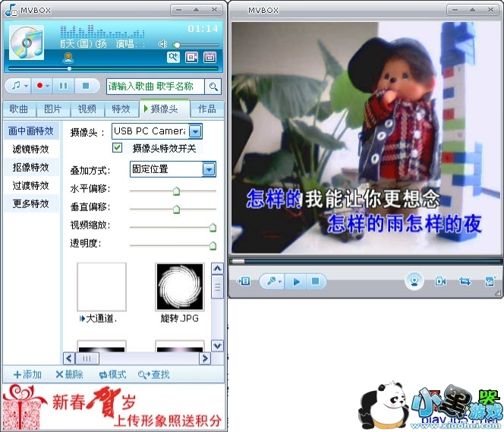Click the video record icon in header

pyautogui.click(x=191, y=57)
